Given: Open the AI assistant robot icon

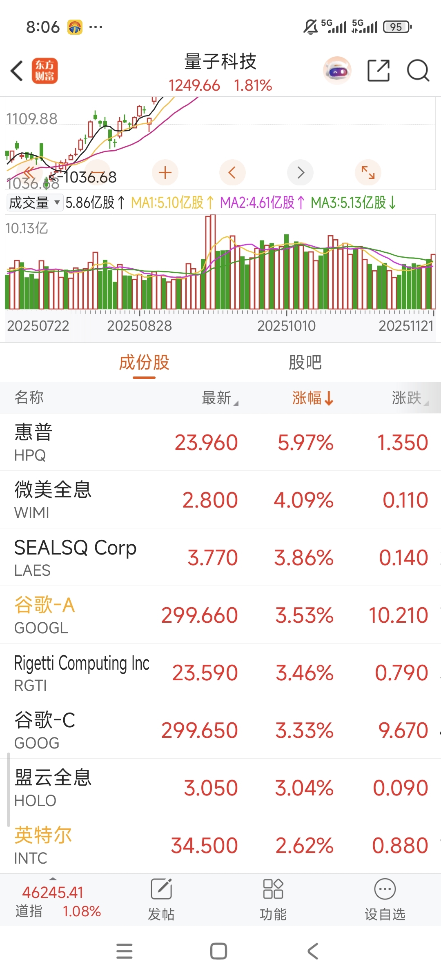Looking at the screenshot, I should tap(337, 71).
